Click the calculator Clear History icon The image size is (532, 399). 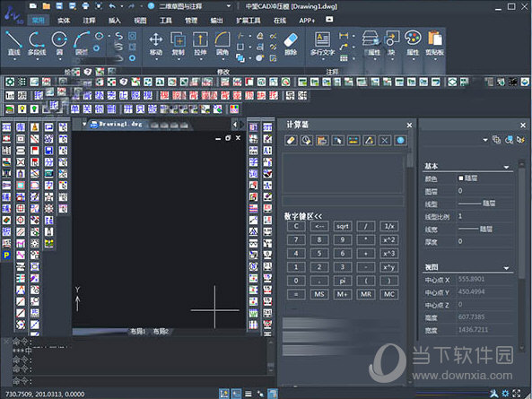coord(307,141)
